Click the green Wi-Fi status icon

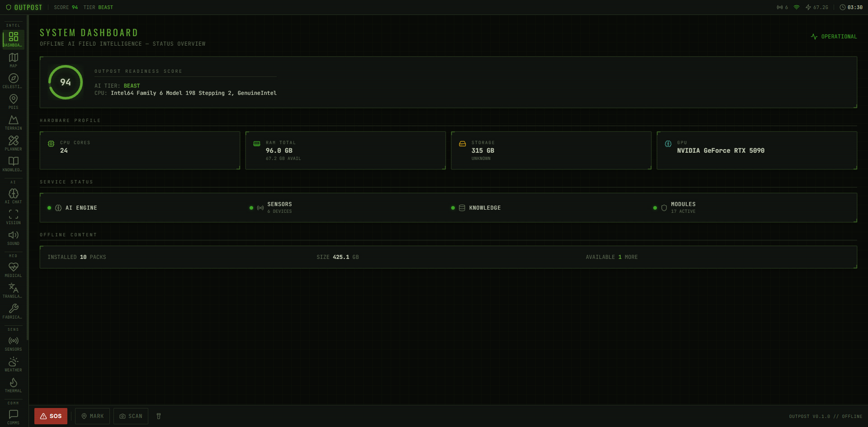[797, 7]
